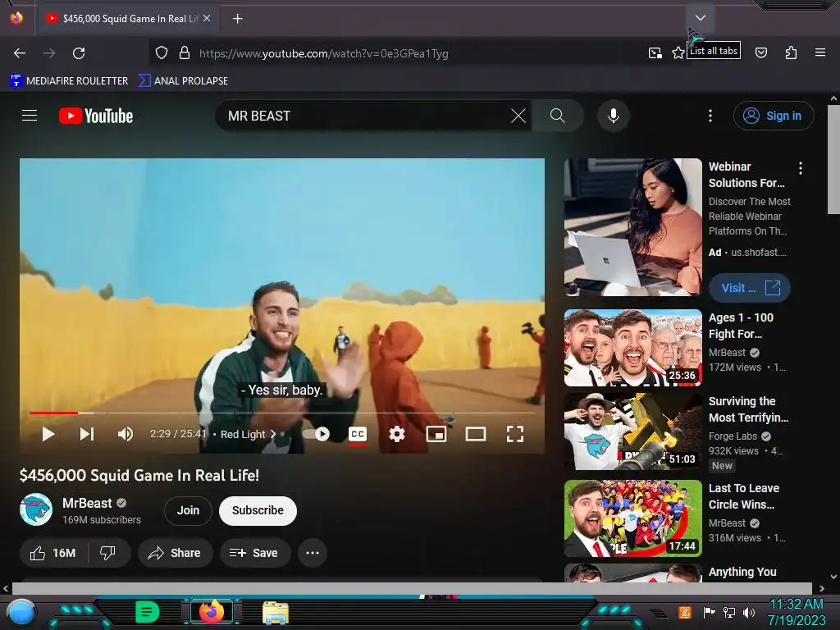Subscribe to MrBeast
The image size is (840, 630).
pyautogui.click(x=258, y=510)
